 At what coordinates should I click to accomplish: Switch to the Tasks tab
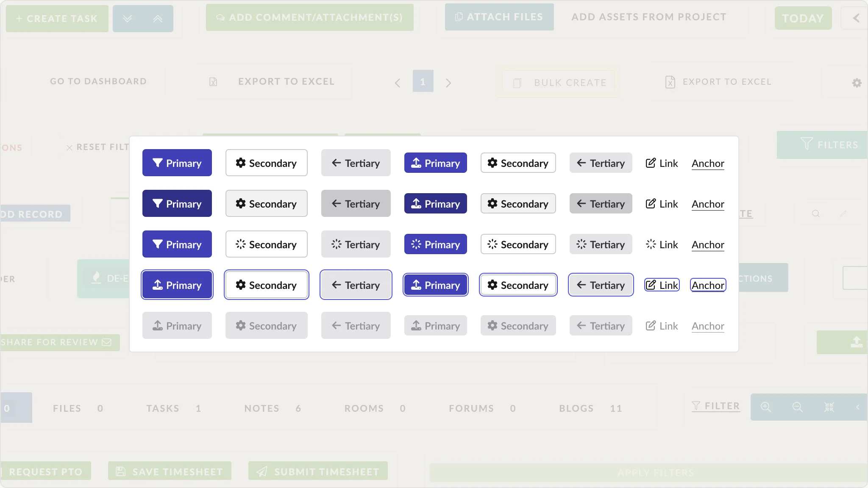coord(174,408)
